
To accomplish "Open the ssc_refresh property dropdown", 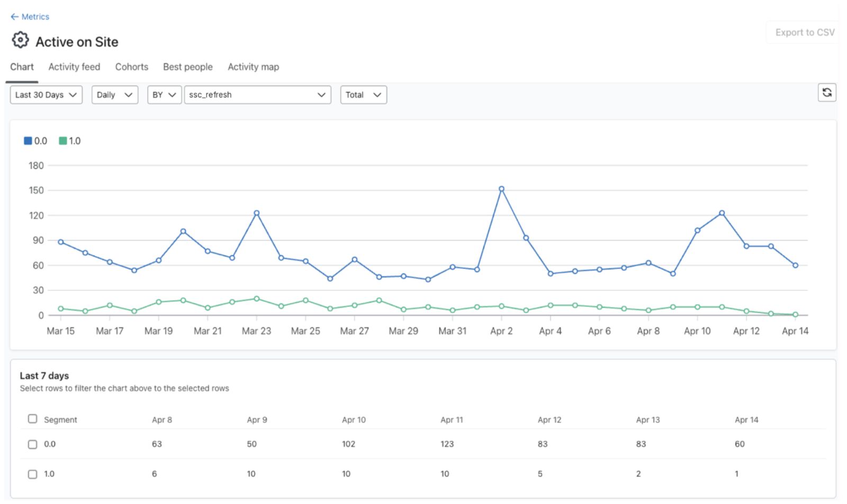I will point(257,95).
